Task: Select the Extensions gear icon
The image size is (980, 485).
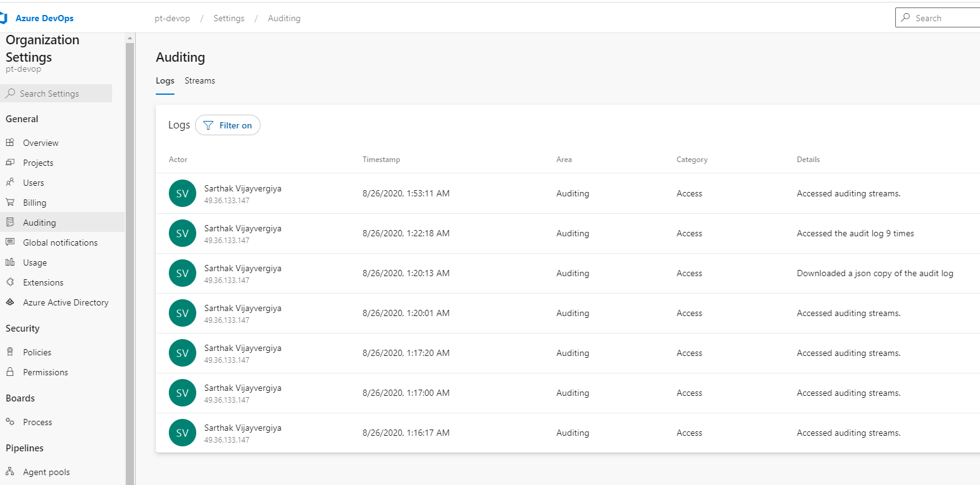Action: point(10,282)
